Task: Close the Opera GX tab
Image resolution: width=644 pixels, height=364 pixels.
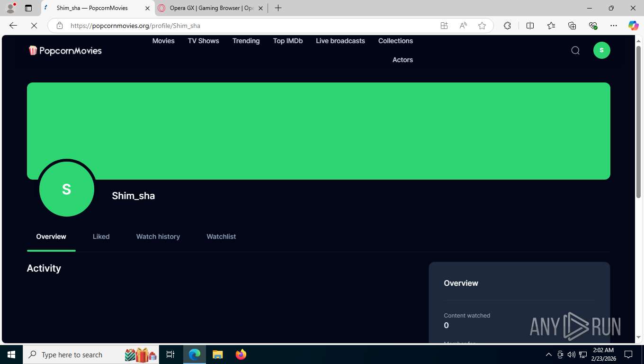Action: [260, 8]
